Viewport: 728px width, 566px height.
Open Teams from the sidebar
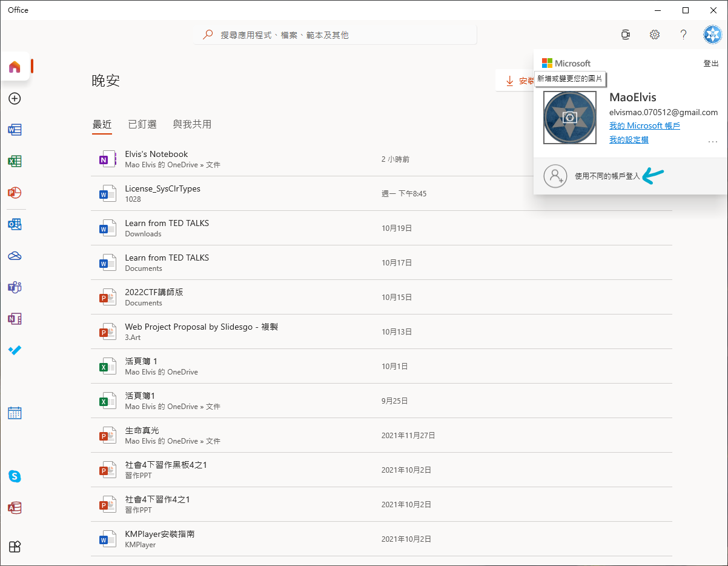pos(15,287)
